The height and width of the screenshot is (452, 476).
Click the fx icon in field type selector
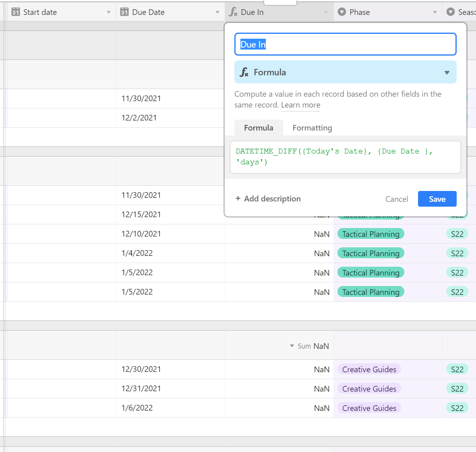click(x=244, y=72)
